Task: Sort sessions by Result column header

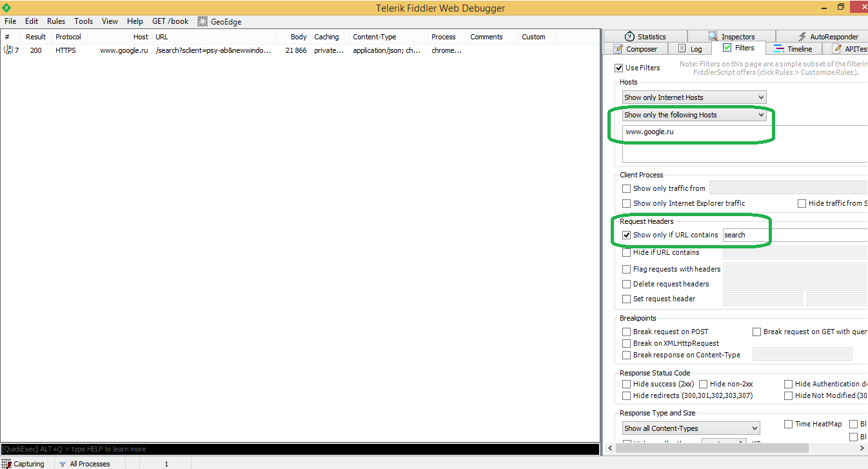Action: (36, 37)
